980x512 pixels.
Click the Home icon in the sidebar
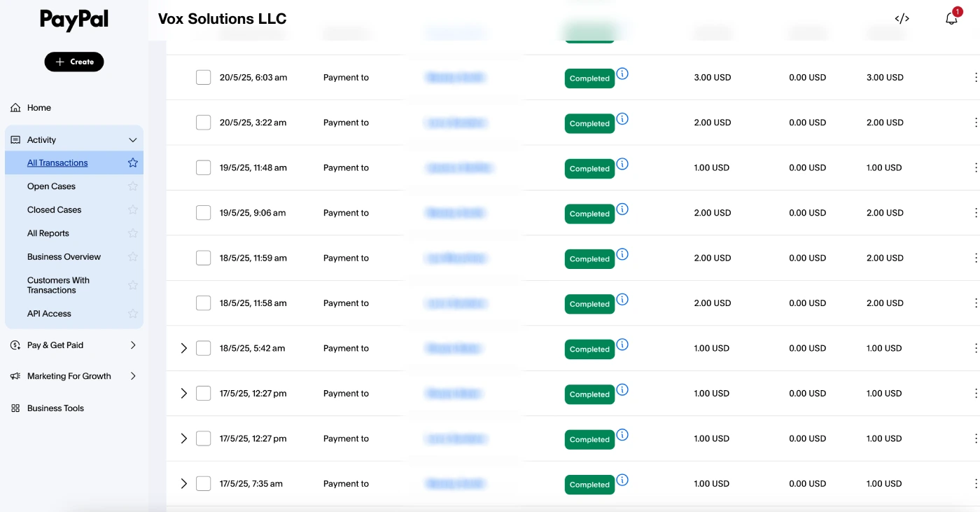point(15,107)
